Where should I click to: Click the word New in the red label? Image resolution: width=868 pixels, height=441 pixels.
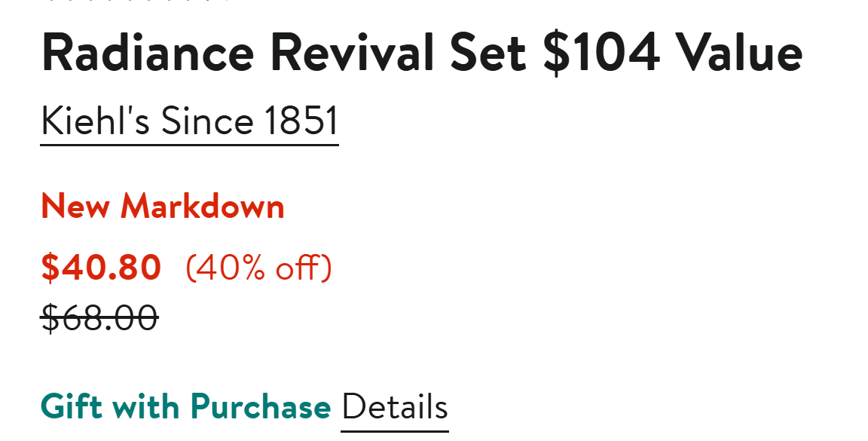tap(75, 207)
